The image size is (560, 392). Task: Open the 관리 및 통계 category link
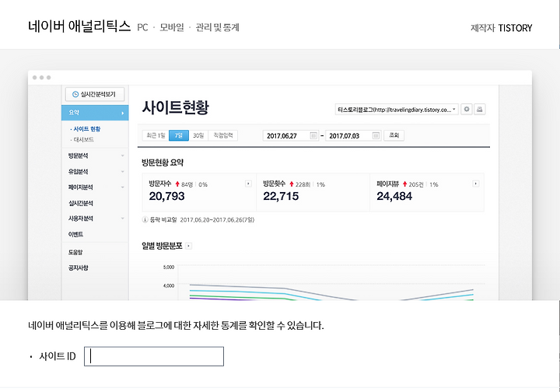[x=217, y=27]
